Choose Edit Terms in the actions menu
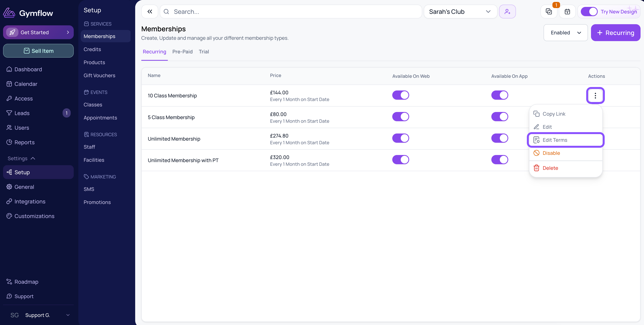Image resolution: width=644 pixels, height=325 pixels. click(565, 140)
